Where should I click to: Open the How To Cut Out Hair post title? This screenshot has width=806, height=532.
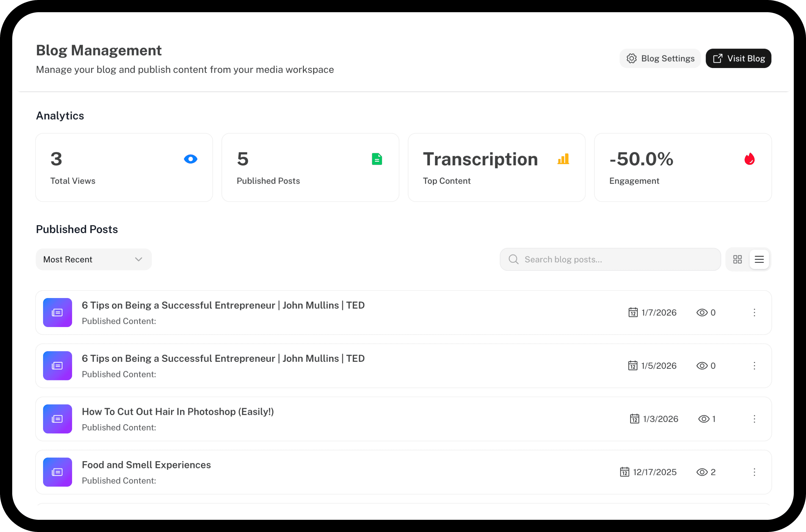[x=178, y=412]
